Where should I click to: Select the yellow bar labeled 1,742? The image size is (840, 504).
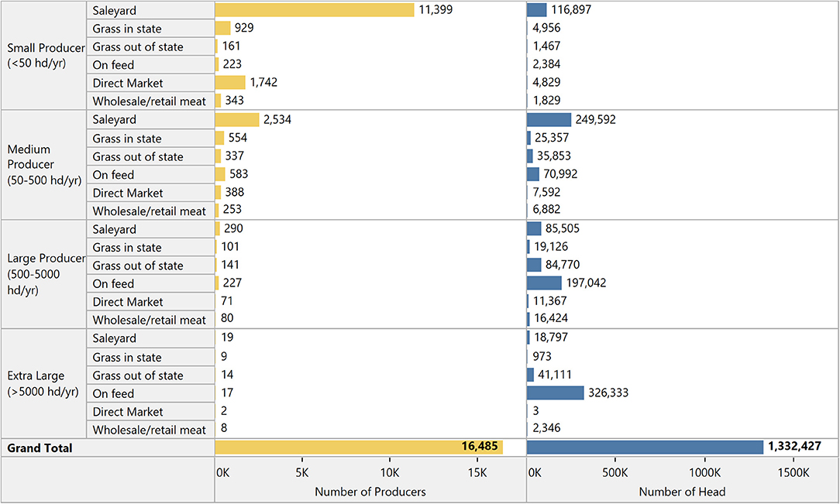(230, 82)
